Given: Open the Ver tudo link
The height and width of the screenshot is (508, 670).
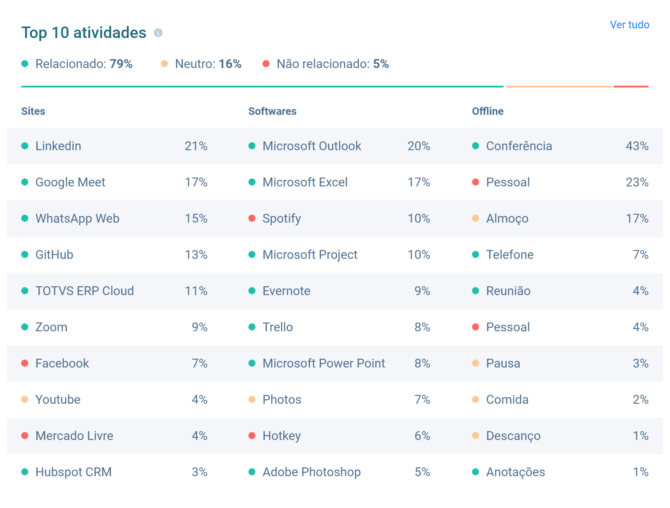Looking at the screenshot, I should pos(629,25).
